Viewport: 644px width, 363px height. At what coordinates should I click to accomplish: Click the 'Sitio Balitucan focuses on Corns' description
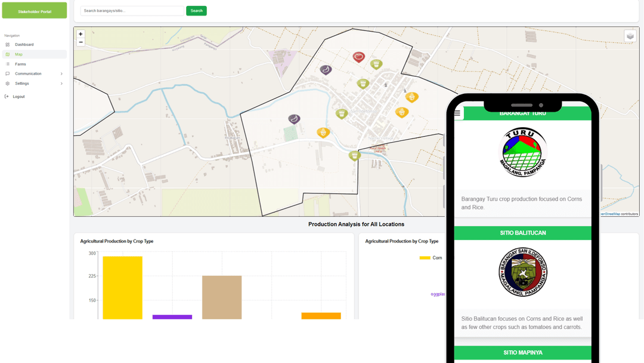click(x=522, y=323)
